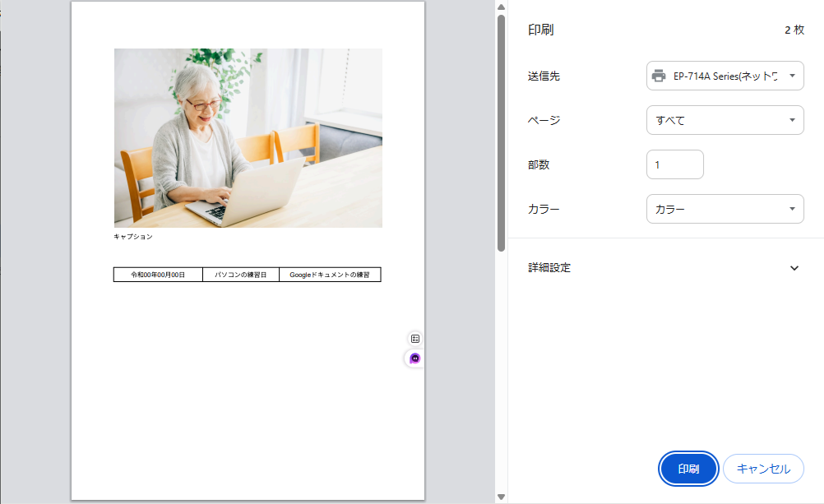Click the blue 印刷 print button
This screenshot has height=504, width=824.
(x=688, y=469)
